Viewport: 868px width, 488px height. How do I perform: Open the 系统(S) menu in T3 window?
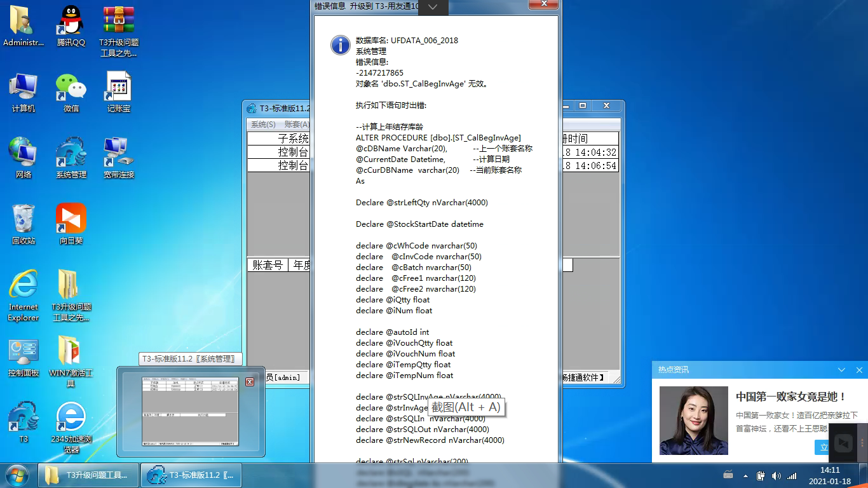263,125
